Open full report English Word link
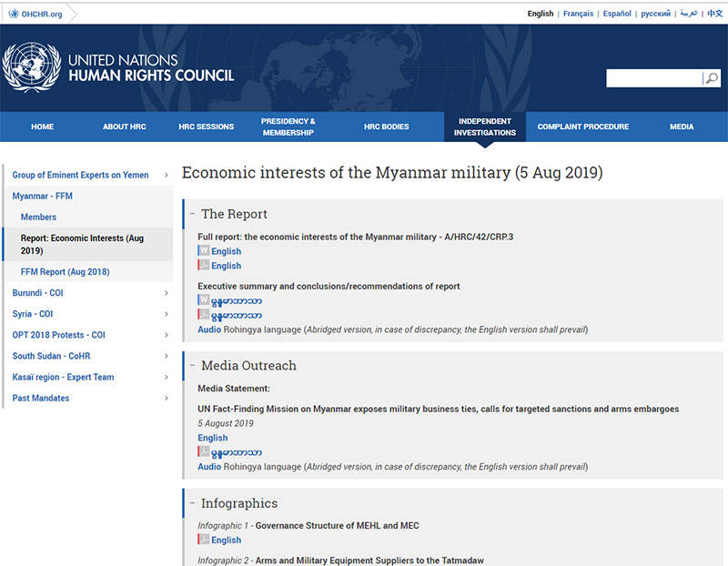This screenshot has width=728, height=566. 226,251
